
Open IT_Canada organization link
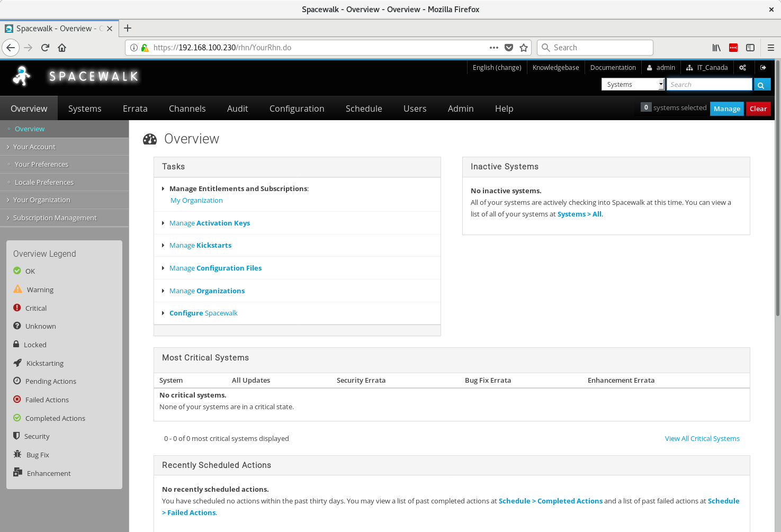[x=707, y=68]
